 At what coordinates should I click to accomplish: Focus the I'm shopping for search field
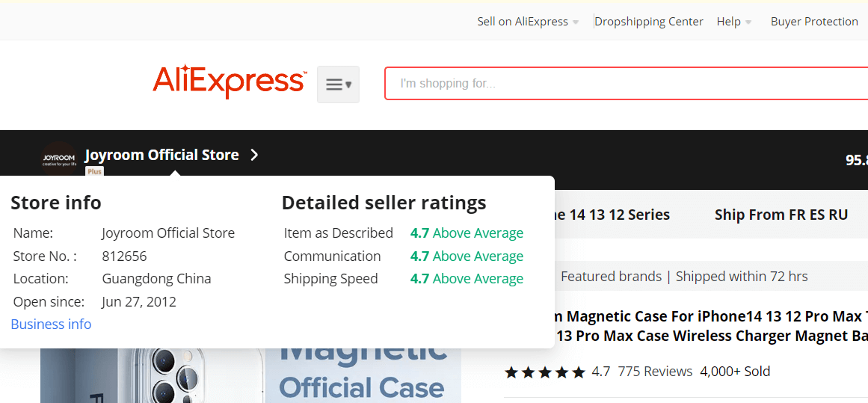(x=626, y=84)
